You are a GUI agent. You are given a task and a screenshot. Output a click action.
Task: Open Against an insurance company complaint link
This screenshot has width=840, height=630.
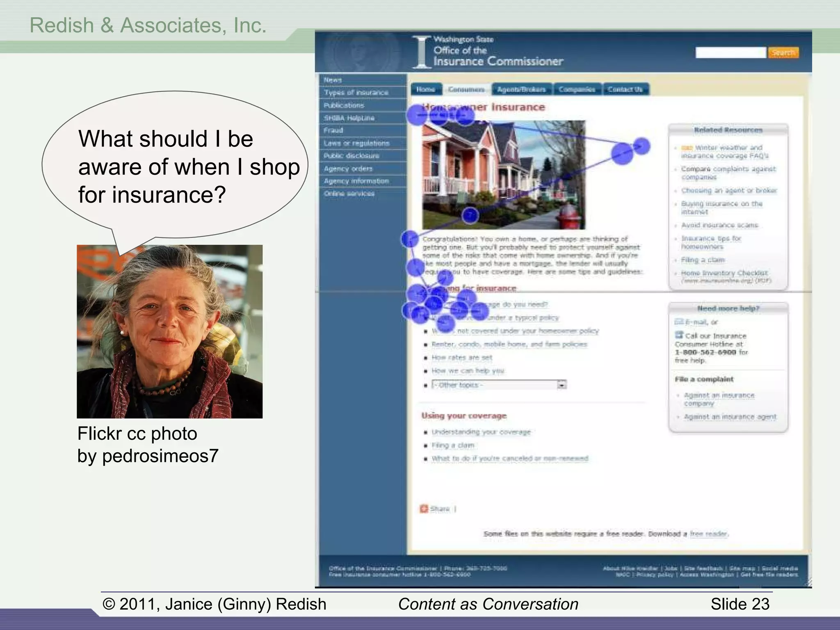[719, 399]
